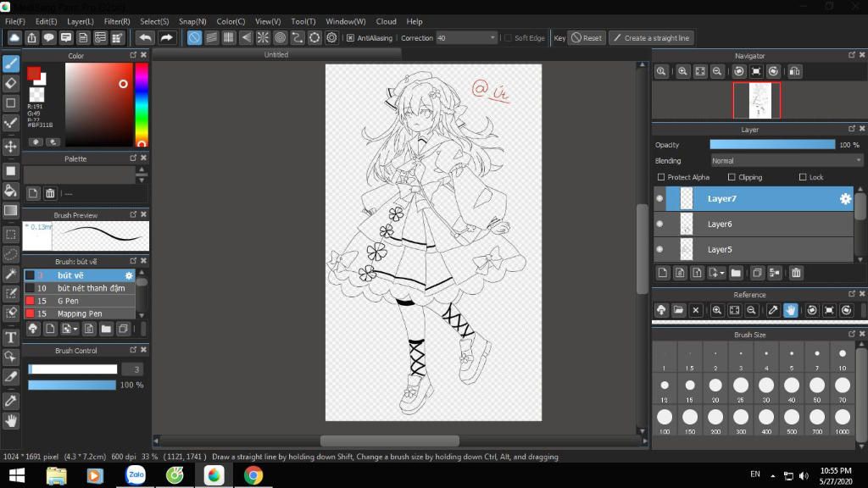Expand the add-layer dropdown arrow

point(722,273)
